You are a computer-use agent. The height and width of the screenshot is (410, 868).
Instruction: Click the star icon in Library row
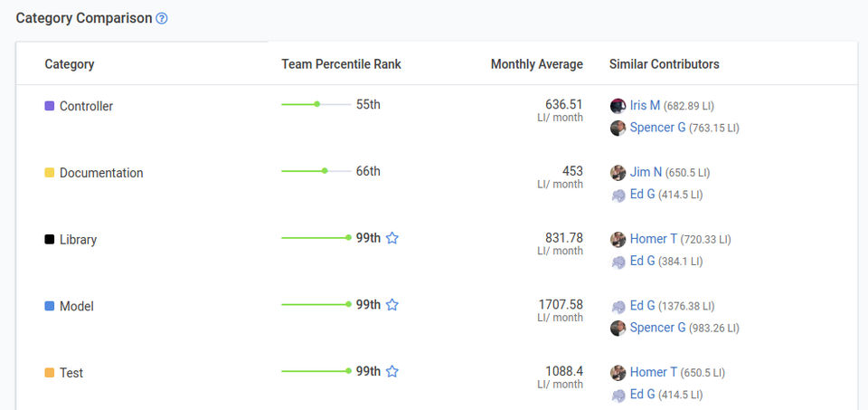[x=392, y=238]
